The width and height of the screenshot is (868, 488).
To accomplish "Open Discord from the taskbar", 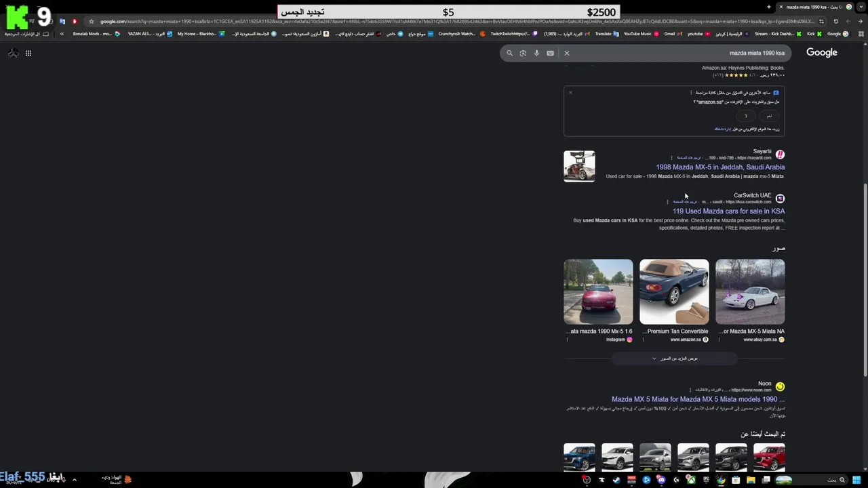I will click(661, 480).
